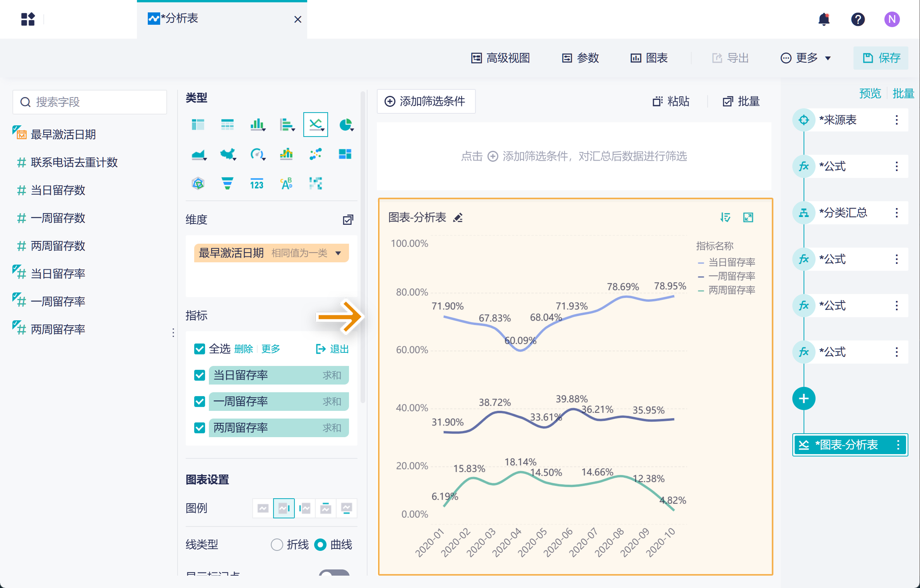Select the pie chart type icon
This screenshot has width=920, height=588.
(345, 125)
